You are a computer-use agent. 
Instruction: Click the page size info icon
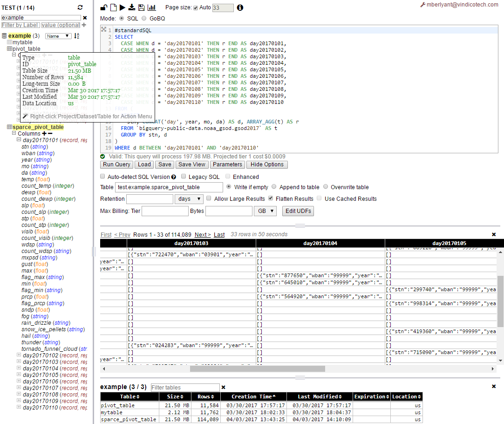[240, 8]
